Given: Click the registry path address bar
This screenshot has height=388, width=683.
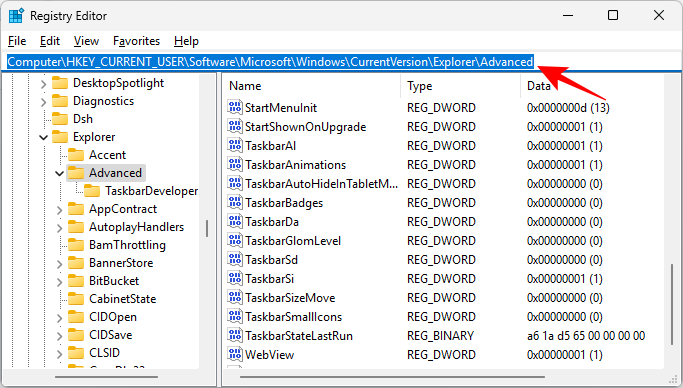Looking at the screenshot, I should [342, 62].
